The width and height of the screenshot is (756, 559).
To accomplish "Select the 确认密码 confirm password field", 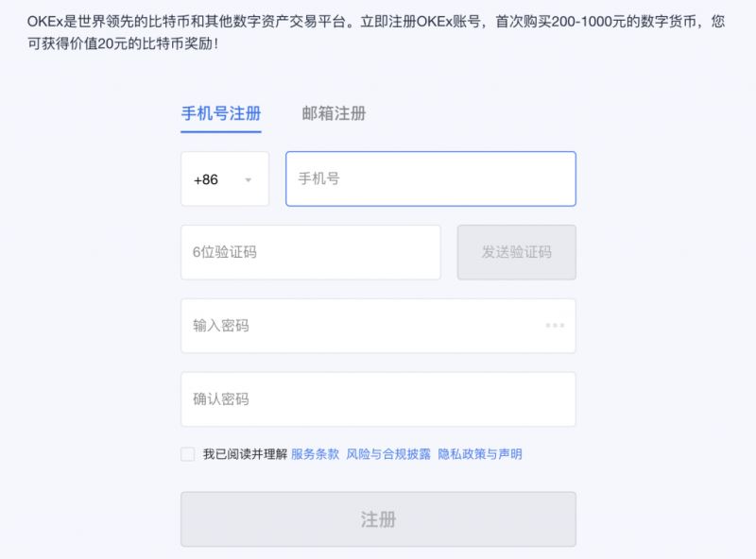I will click(x=378, y=398).
